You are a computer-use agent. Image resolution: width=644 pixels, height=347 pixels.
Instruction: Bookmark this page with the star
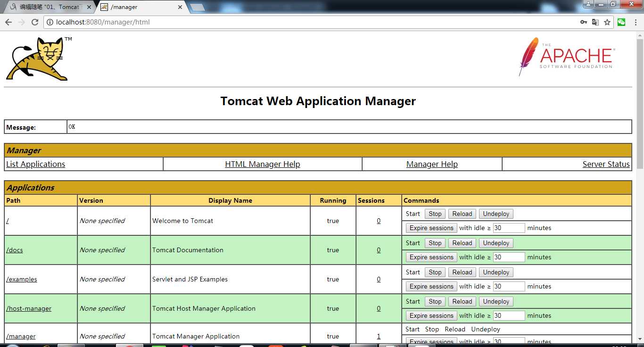point(607,22)
